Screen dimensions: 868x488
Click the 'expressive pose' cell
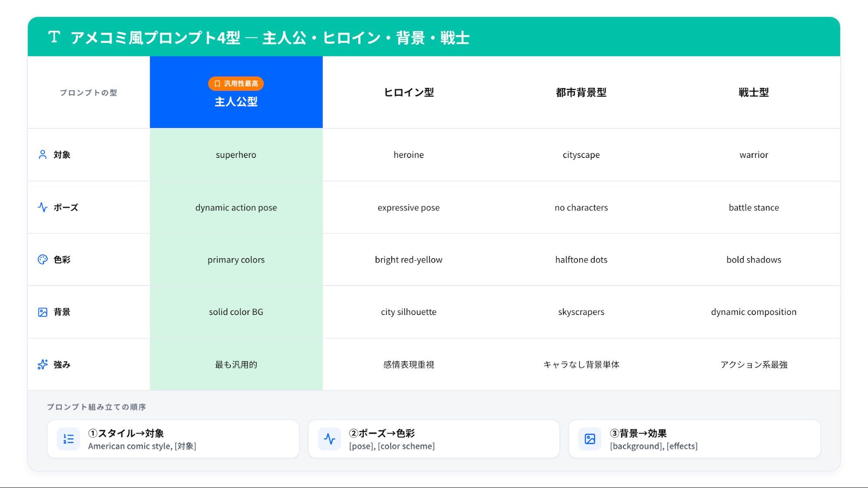[x=409, y=207]
